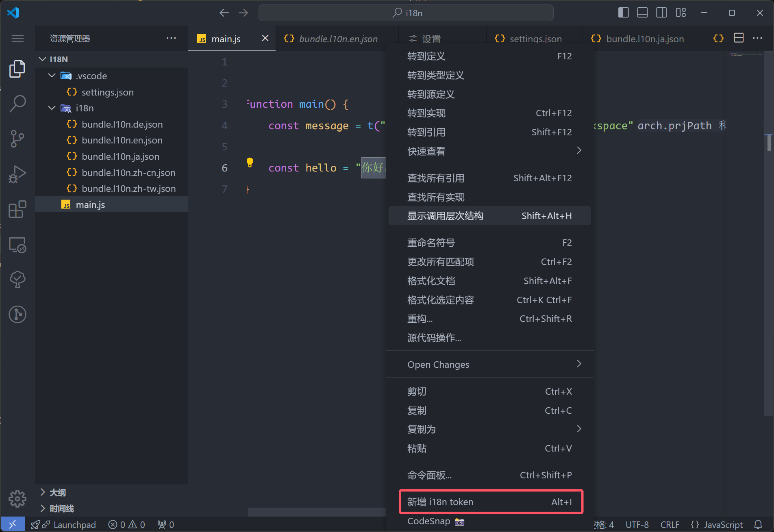Viewport: 774px width, 532px height.
Task: Click the ports count status item
Action: click(165, 524)
